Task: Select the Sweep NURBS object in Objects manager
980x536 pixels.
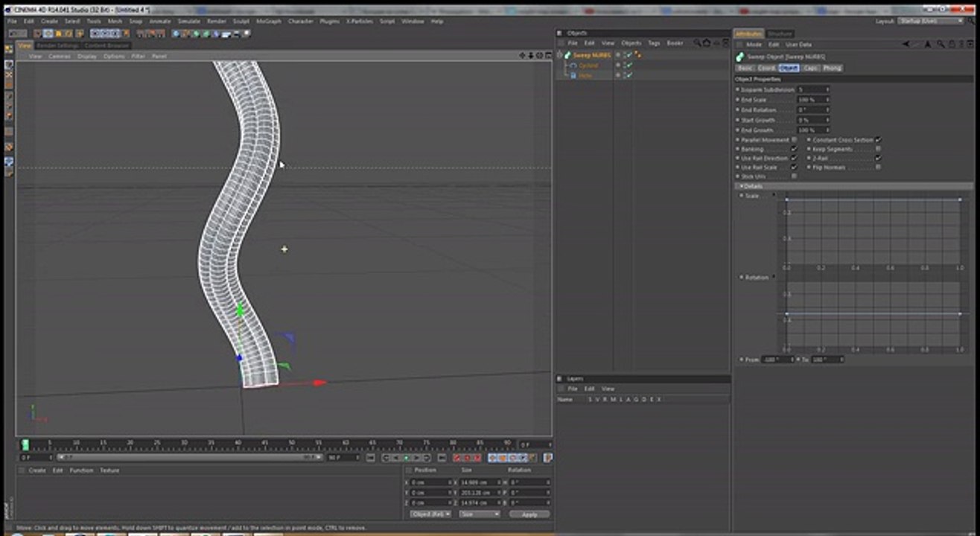Action: click(x=591, y=55)
